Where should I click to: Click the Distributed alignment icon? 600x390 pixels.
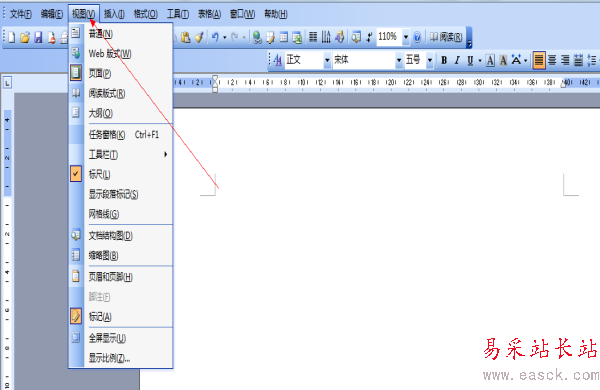coord(578,60)
